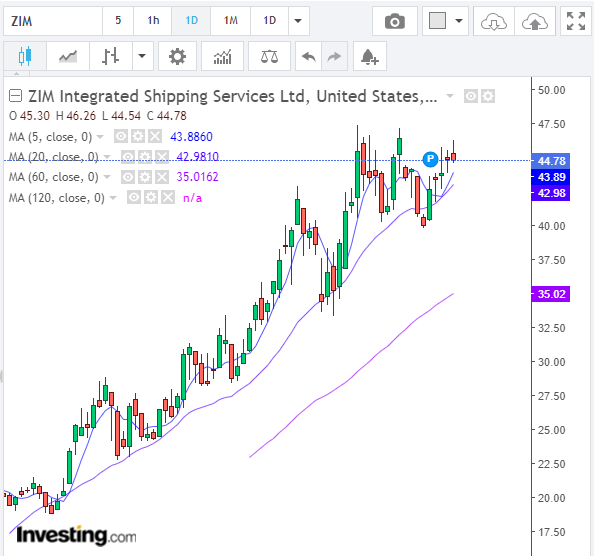Expand the time interval dropdown arrow
The width and height of the screenshot is (594, 556).
pos(299,21)
